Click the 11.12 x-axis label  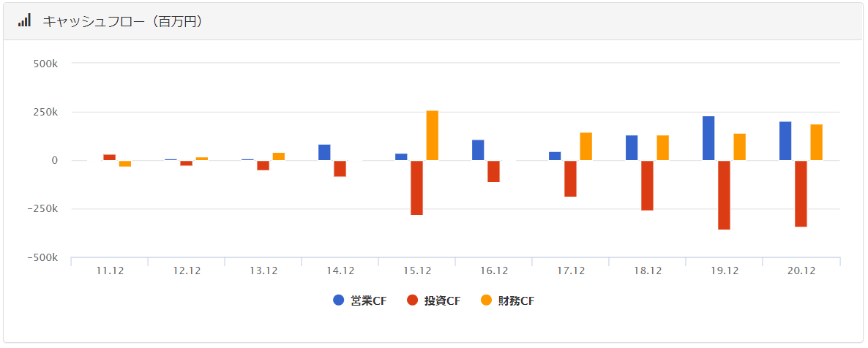click(x=110, y=271)
